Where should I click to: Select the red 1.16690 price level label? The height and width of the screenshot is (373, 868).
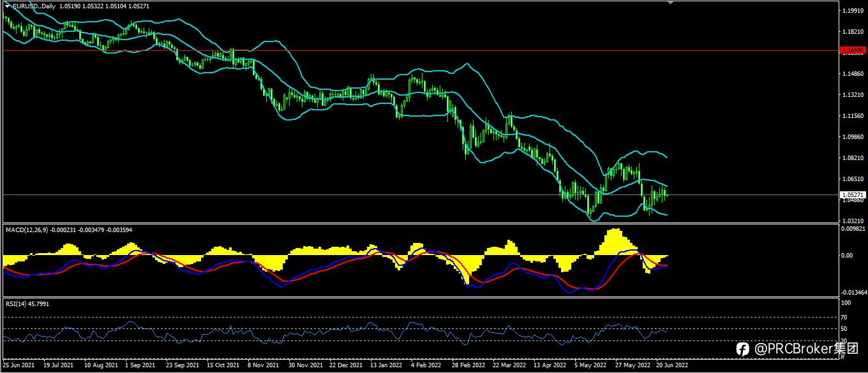[853, 50]
